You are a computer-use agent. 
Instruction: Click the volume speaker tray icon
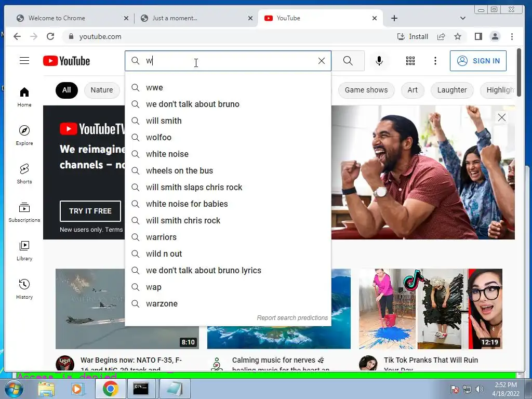point(480,389)
